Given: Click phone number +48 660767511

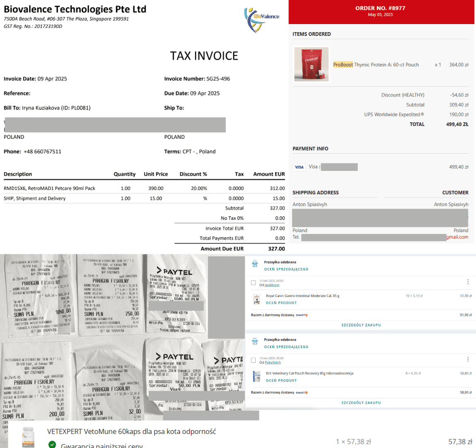Looking at the screenshot, I should pos(42,151).
